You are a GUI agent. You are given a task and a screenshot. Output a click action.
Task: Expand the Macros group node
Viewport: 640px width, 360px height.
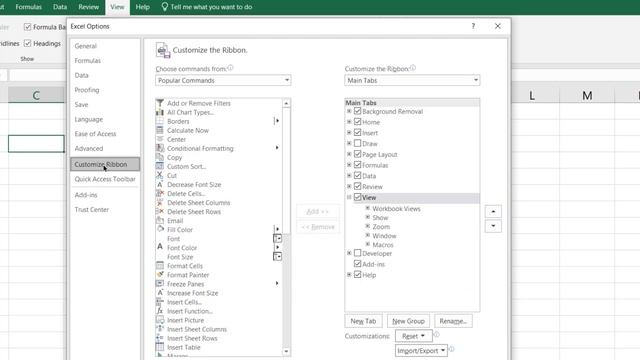click(368, 244)
